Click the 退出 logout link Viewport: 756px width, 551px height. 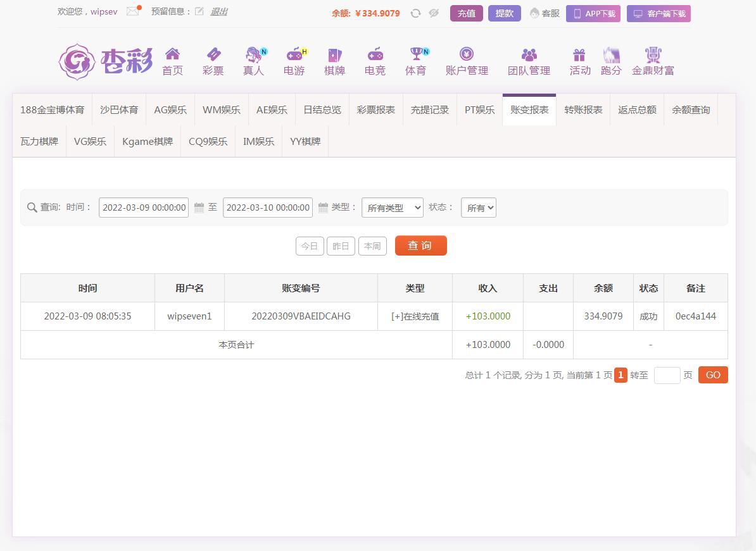pos(218,11)
